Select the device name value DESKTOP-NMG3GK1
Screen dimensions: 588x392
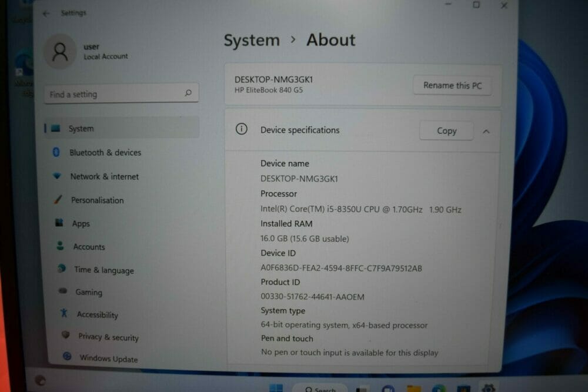pyautogui.click(x=299, y=179)
